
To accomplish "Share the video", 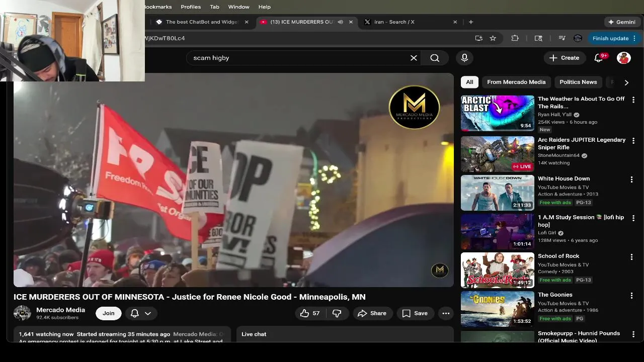I will click(x=372, y=313).
